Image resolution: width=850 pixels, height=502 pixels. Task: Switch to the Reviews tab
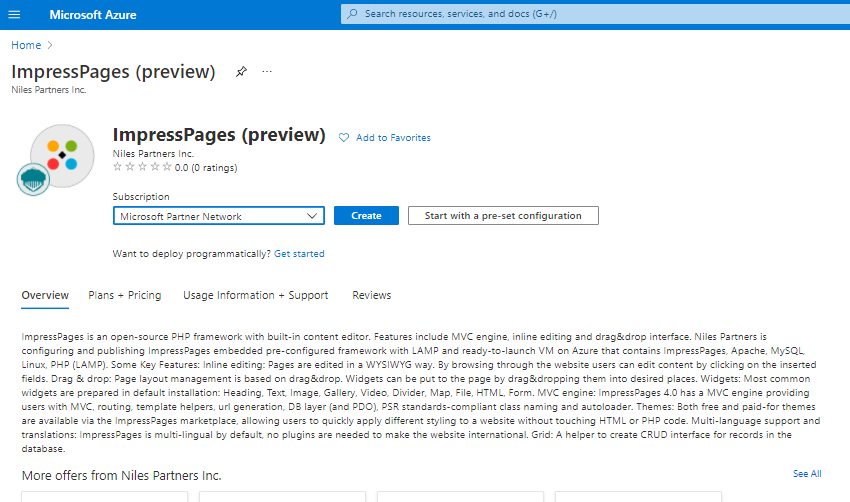(x=372, y=296)
